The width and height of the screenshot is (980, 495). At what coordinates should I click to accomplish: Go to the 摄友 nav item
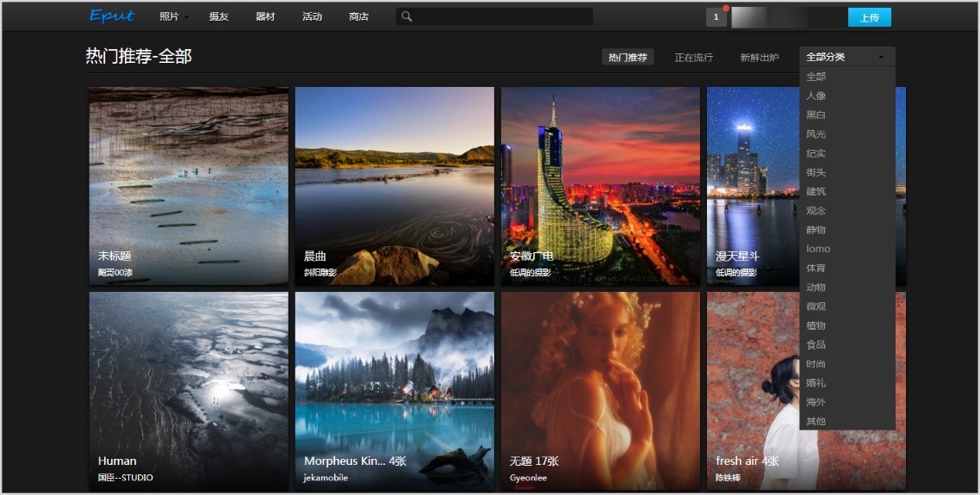(x=219, y=17)
